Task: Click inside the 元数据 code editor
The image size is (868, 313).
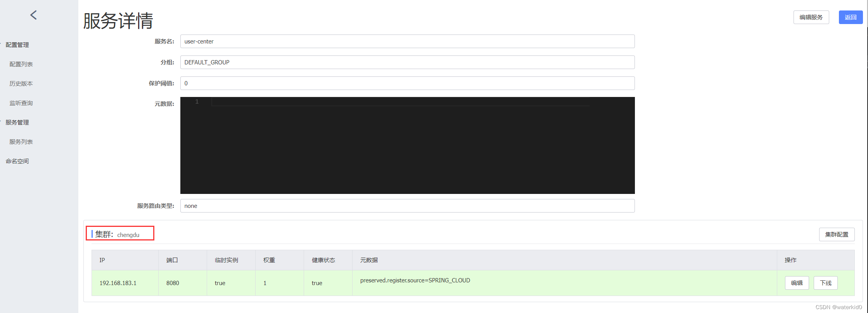Action: point(407,145)
